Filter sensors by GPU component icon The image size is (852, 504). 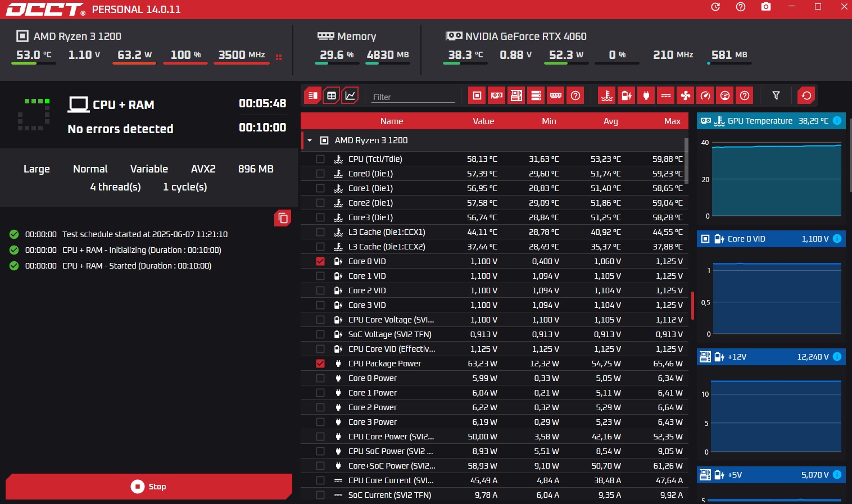[x=497, y=96]
